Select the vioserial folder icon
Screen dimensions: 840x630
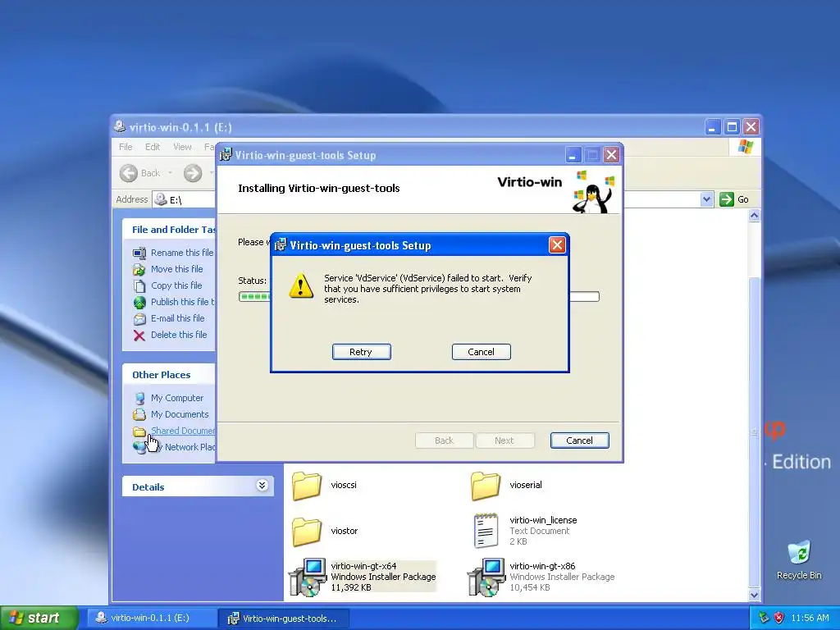pyautogui.click(x=486, y=486)
